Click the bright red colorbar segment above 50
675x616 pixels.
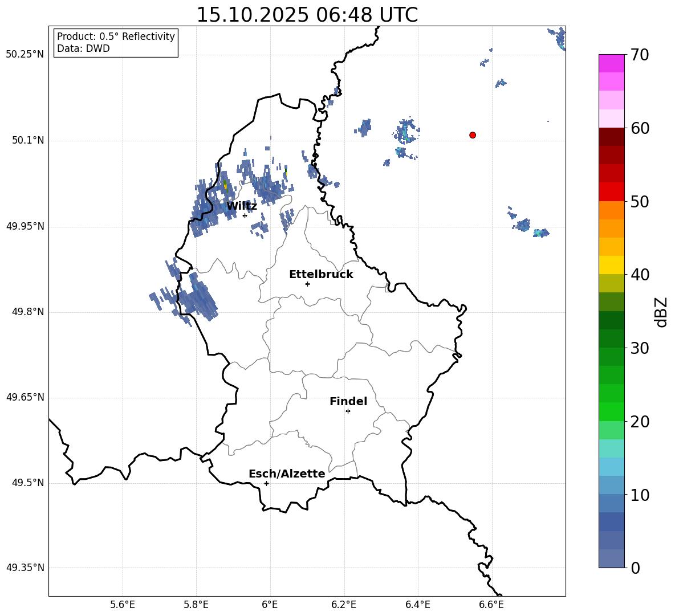[x=611, y=192]
